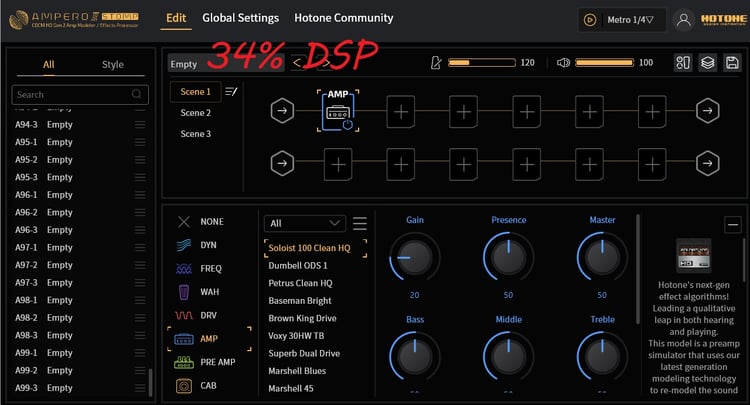Select the NONE effect type icon
This screenshot has height=405, width=750.
pyautogui.click(x=184, y=222)
